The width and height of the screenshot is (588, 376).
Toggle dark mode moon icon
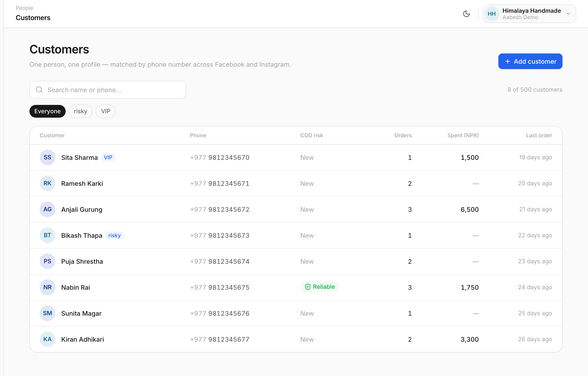click(x=466, y=14)
